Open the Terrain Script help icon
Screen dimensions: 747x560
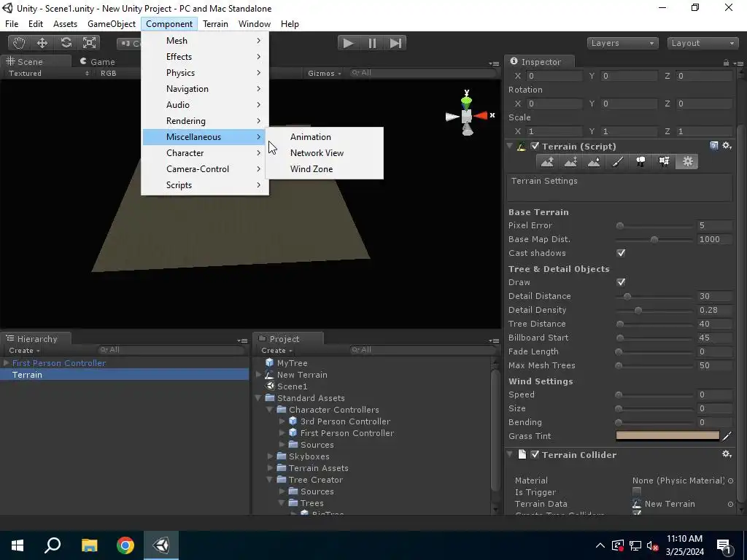click(x=713, y=146)
